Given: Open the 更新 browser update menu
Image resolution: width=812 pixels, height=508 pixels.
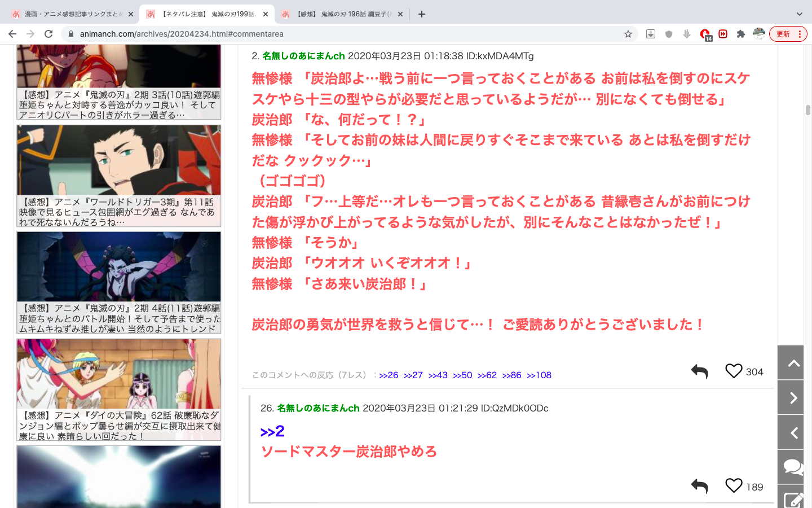Looking at the screenshot, I should (788, 34).
